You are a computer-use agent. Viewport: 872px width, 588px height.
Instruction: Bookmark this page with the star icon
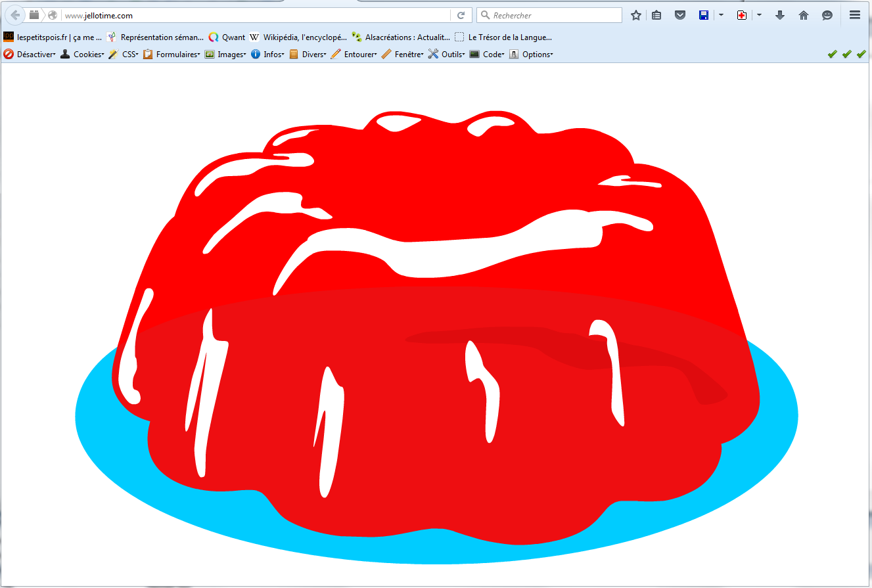pos(635,15)
